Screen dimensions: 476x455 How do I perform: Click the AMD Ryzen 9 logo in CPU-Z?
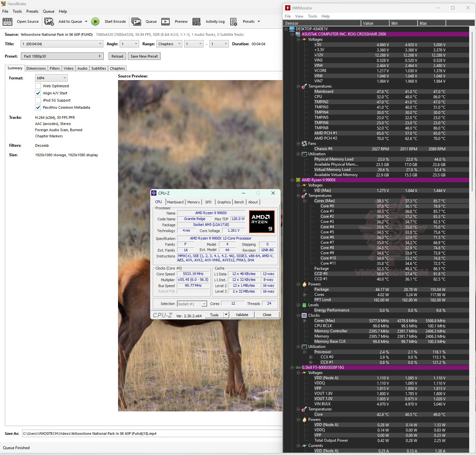point(262,221)
